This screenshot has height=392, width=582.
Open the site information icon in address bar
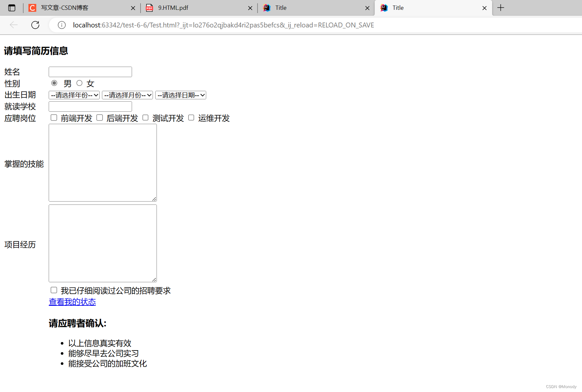(x=62, y=25)
